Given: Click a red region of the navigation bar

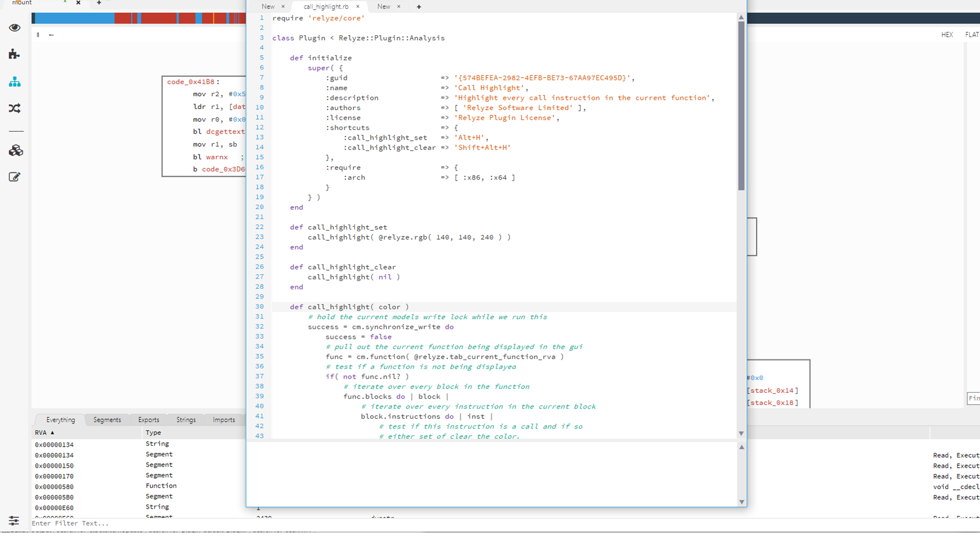Looking at the screenshot, I should 159,18.
